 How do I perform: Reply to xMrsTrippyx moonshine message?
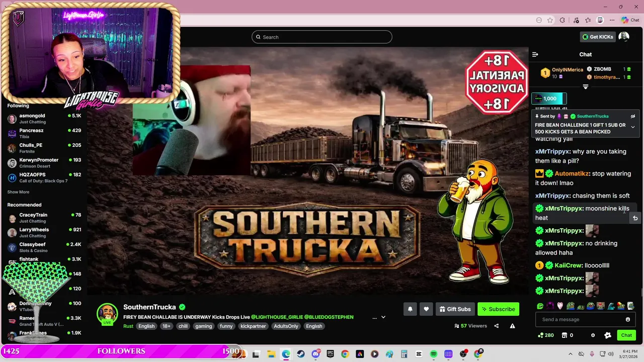click(x=635, y=218)
